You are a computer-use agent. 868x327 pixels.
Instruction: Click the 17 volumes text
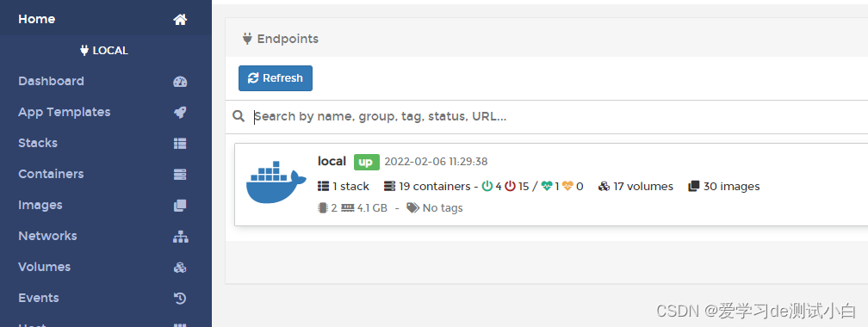coord(643,187)
